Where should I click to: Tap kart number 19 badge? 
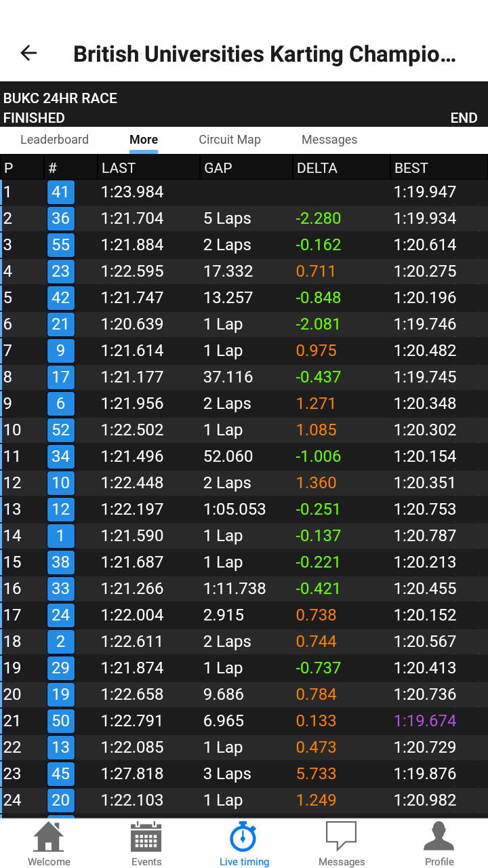tap(61, 694)
